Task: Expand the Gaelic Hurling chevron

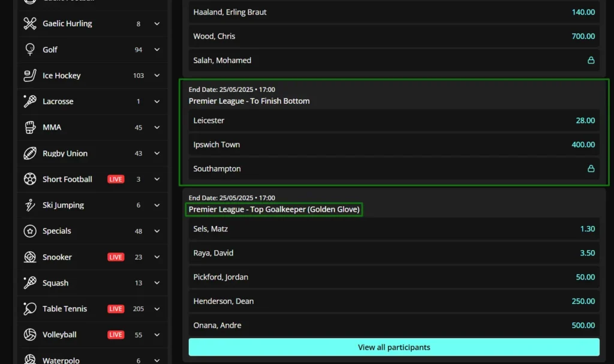Action: [x=157, y=23]
